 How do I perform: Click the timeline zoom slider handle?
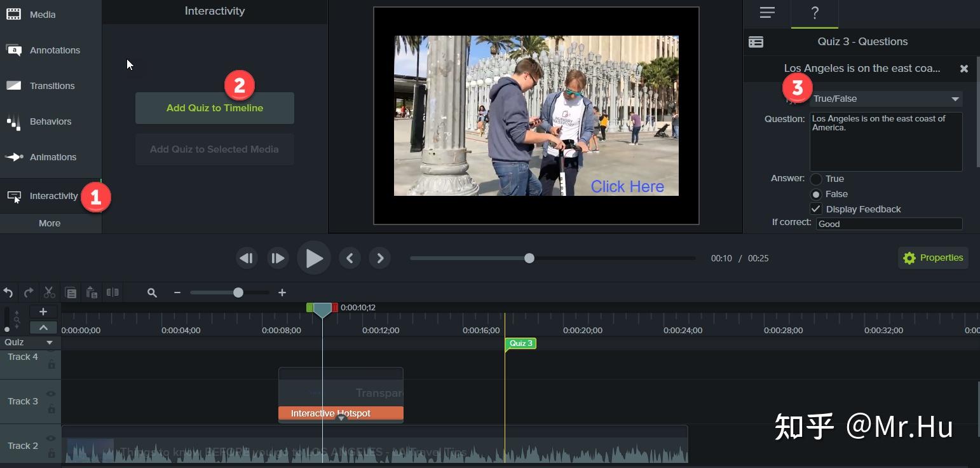point(238,292)
